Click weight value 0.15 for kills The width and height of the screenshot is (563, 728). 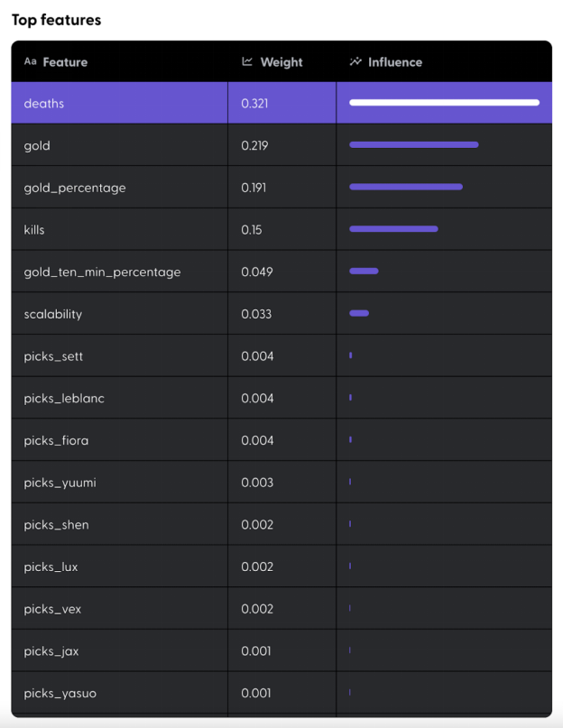[x=252, y=230]
